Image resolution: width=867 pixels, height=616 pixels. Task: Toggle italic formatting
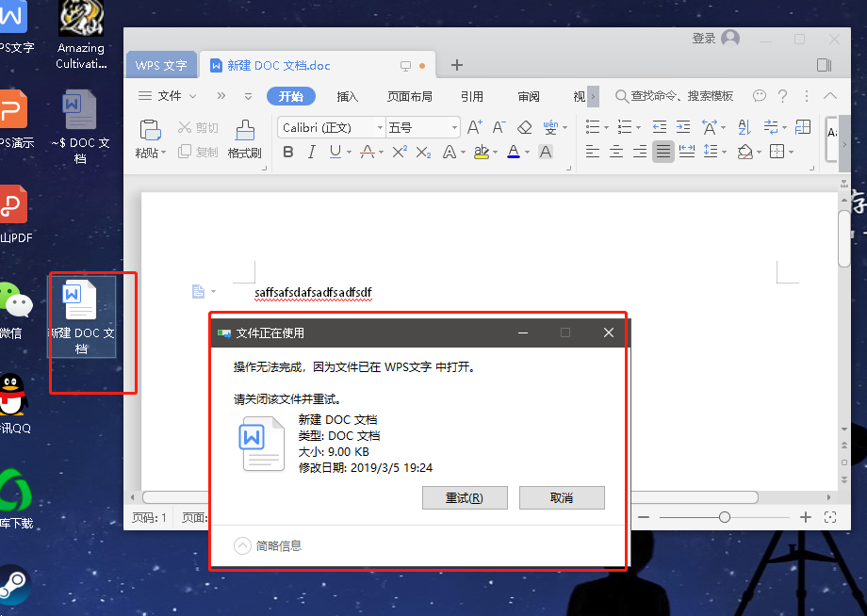[312, 152]
